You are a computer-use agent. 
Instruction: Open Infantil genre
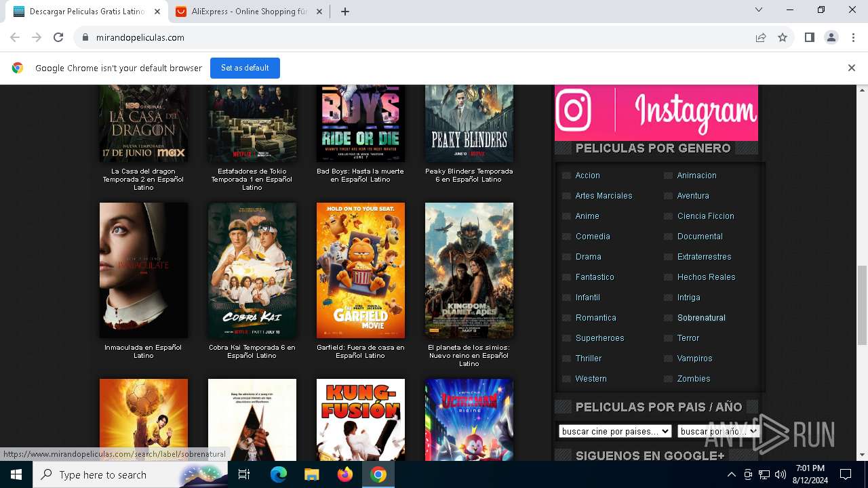[x=587, y=298]
